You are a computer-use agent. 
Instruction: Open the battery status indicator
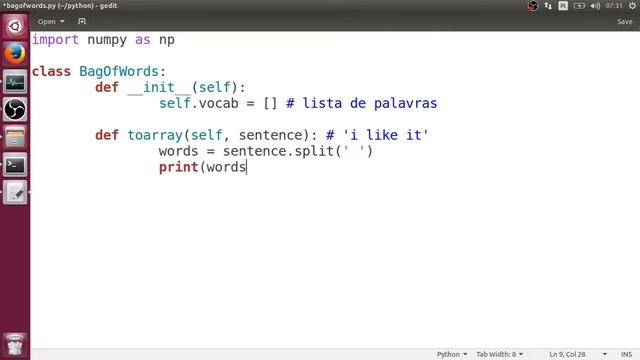579,6
